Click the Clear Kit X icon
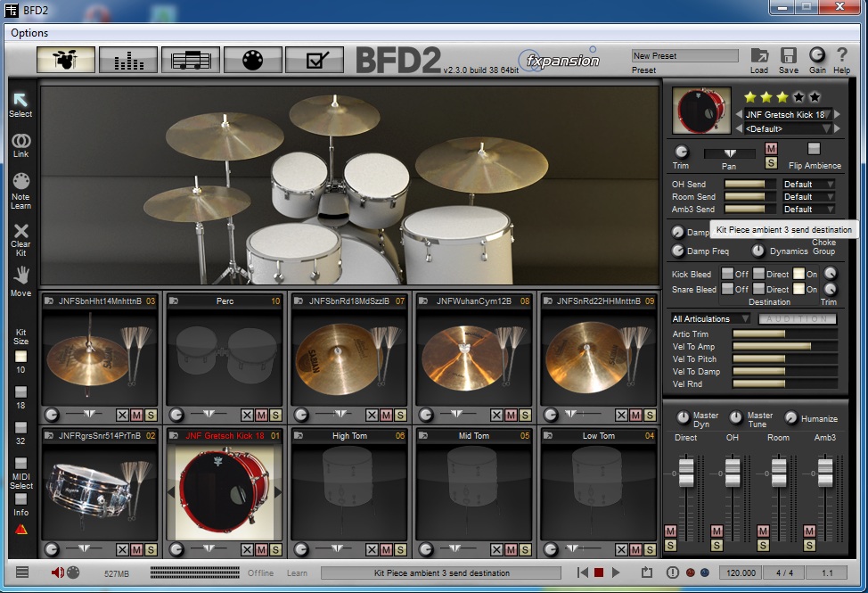This screenshot has width=868, height=593. click(20, 230)
